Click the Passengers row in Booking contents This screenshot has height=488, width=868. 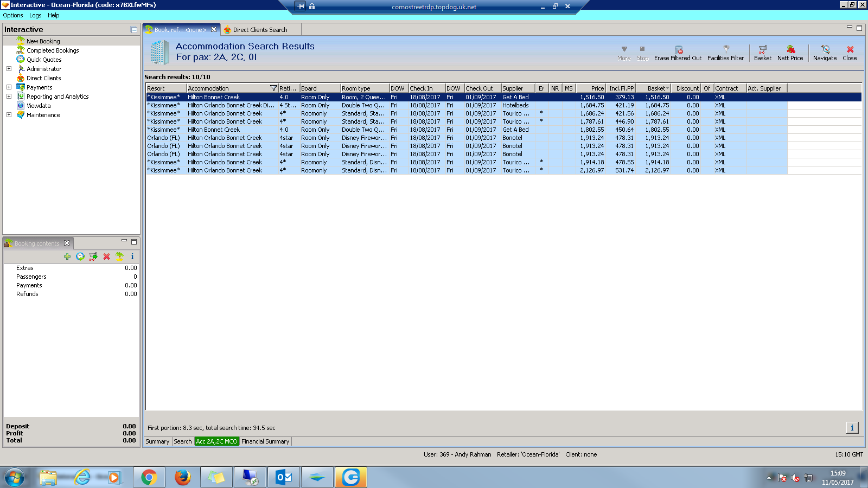pyautogui.click(x=71, y=277)
